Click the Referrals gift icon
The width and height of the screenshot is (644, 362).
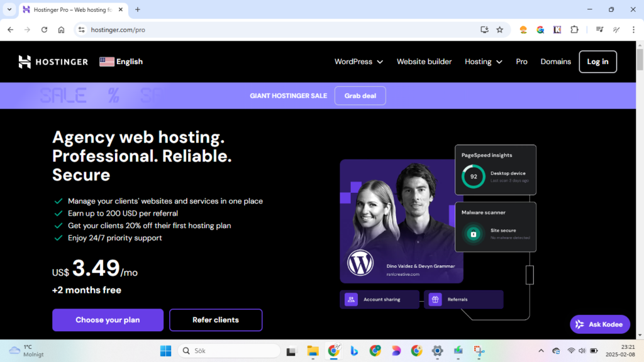[x=435, y=299]
